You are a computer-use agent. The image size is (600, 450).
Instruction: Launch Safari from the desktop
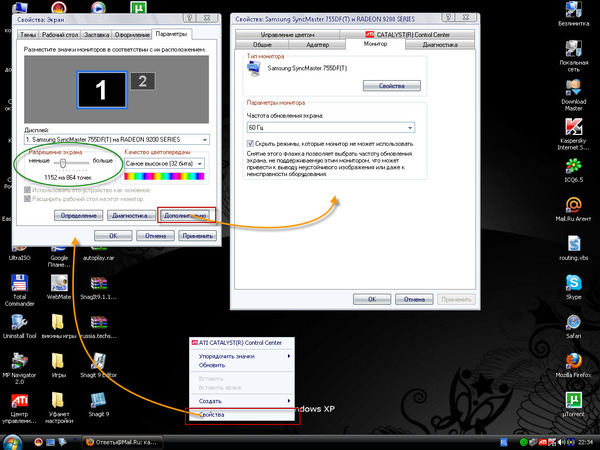(x=573, y=322)
